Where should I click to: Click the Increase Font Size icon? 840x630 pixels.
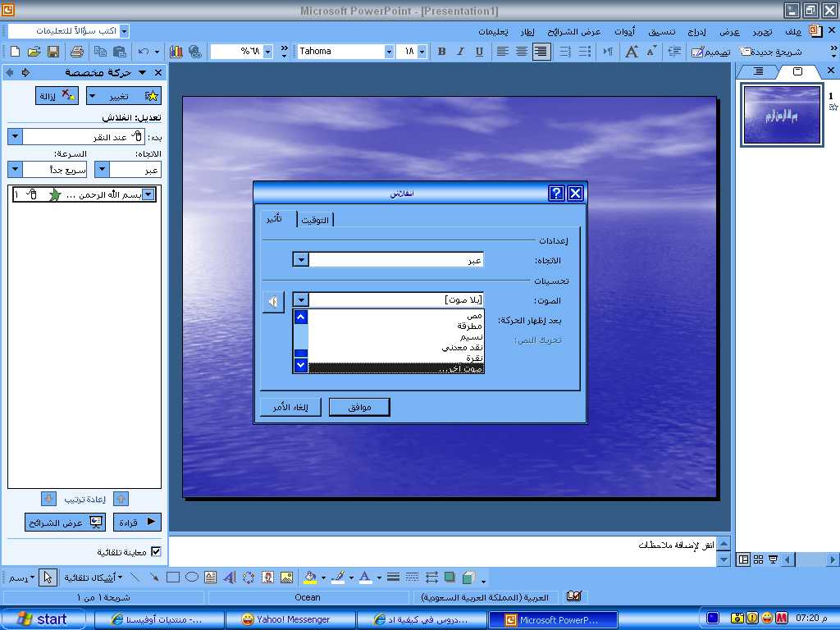pos(632,52)
